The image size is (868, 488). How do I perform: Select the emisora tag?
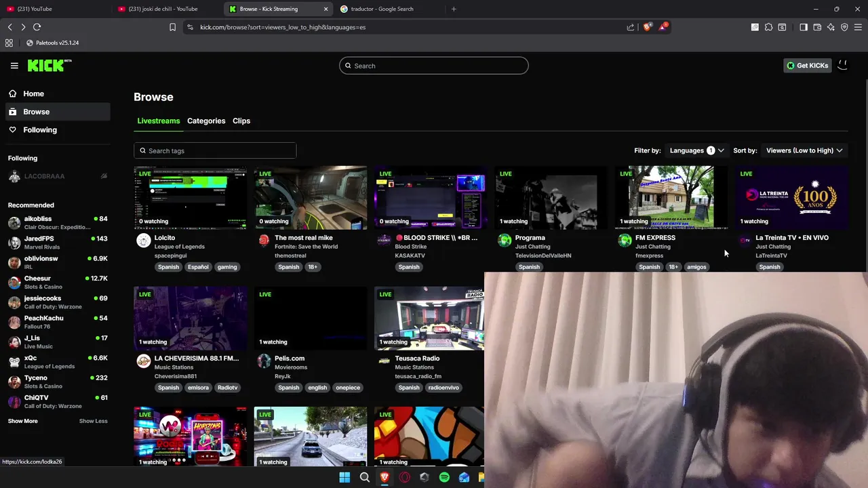(198, 388)
